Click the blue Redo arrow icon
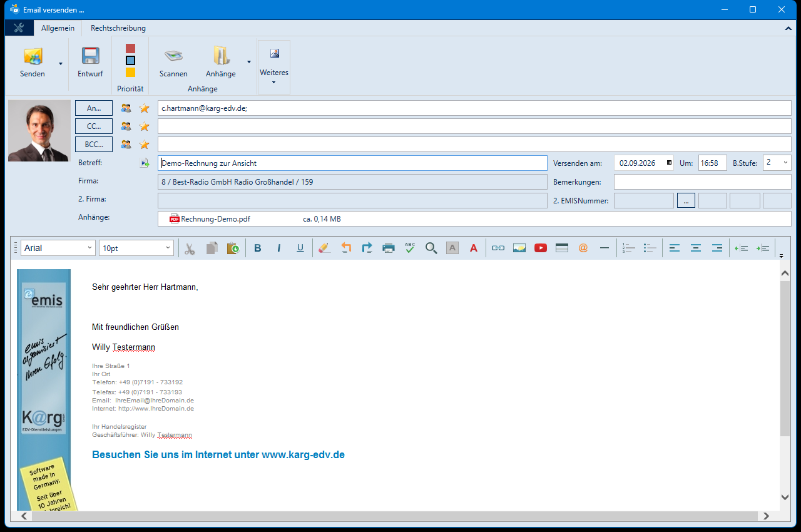 pyautogui.click(x=367, y=248)
